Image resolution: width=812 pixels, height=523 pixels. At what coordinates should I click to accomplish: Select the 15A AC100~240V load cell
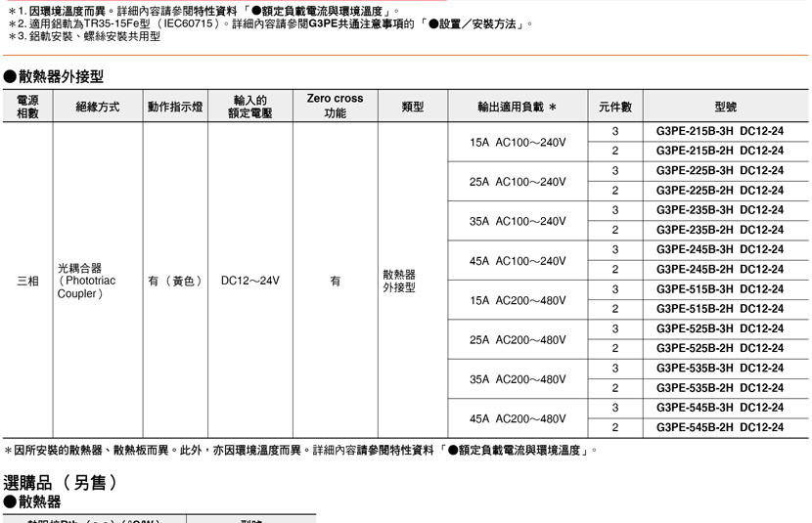click(518, 143)
